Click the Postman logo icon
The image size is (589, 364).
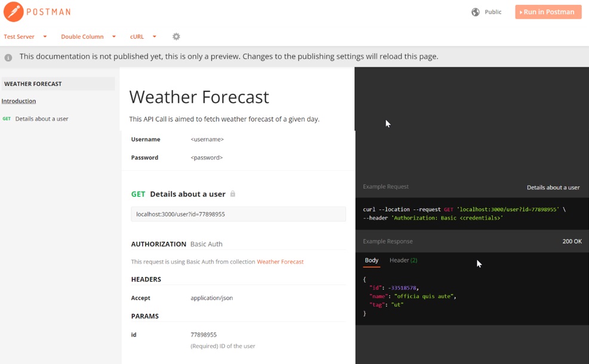14,12
